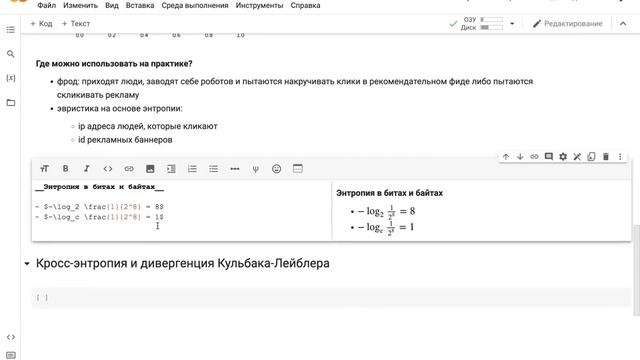Open the table of contents sidebar icon
Screen dimensions: 640x360
click(x=11, y=30)
